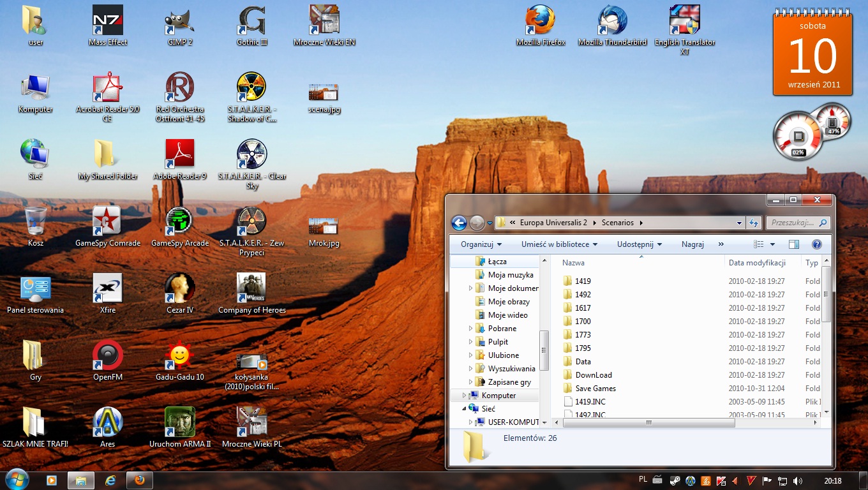Collapse the Sieć tree node
868x490 pixels.
(x=464, y=408)
